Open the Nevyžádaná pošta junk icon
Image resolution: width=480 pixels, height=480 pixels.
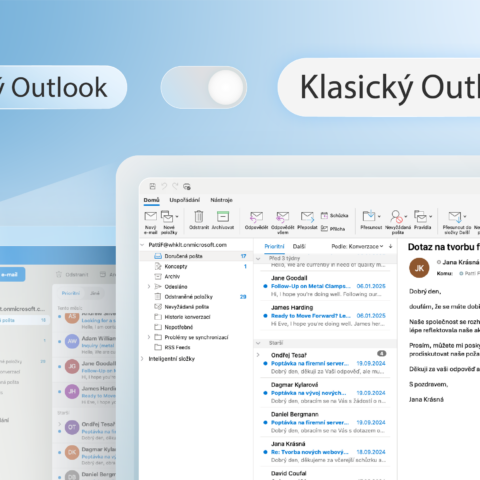[x=397, y=217]
